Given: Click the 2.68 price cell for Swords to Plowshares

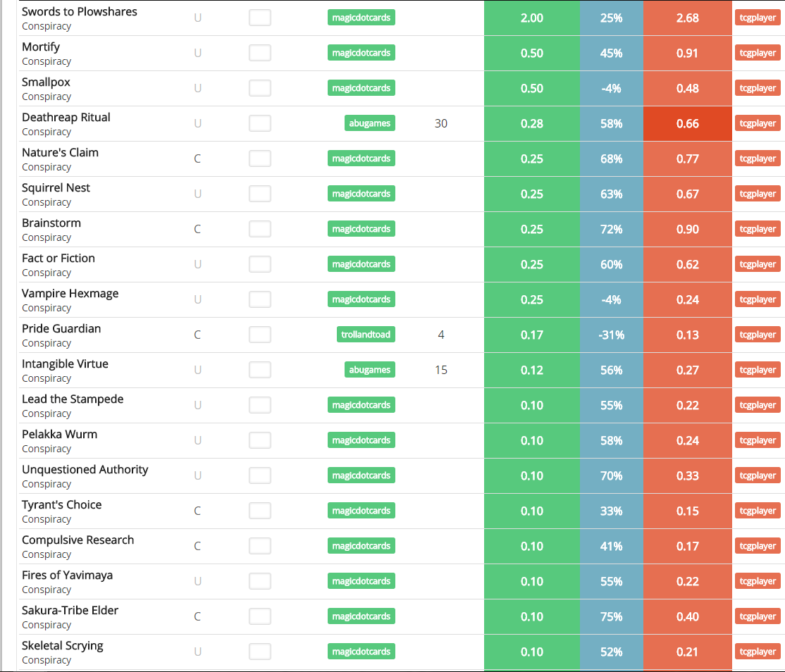Looking at the screenshot, I should (x=687, y=18).
